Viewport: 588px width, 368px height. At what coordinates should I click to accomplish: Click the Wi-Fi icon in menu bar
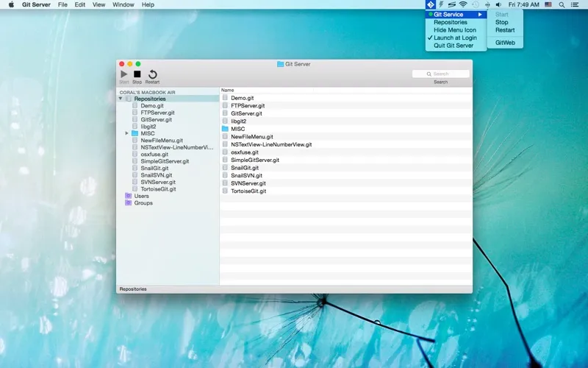[x=463, y=4]
